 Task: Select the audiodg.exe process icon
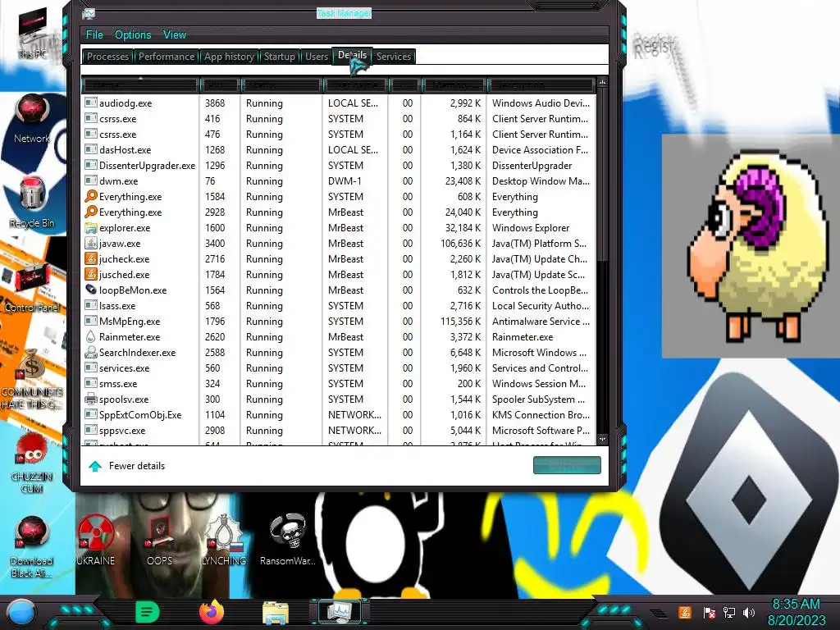[x=91, y=103]
